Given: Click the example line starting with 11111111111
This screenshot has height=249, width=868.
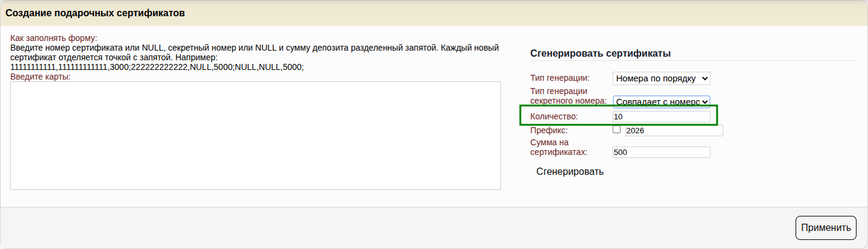Looking at the screenshot, I should 157,67.
